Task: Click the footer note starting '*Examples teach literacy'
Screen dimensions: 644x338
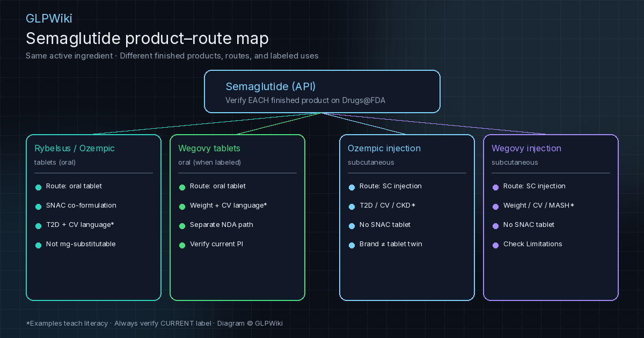Action: [x=154, y=324]
